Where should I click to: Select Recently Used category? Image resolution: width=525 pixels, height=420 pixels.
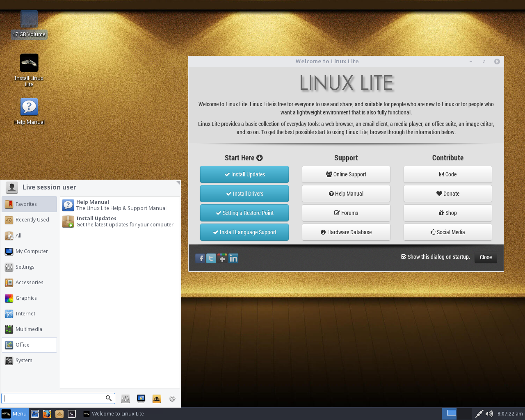click(x=29, y=220)
